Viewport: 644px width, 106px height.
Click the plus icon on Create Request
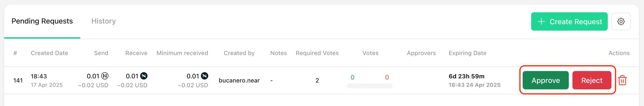541,21
